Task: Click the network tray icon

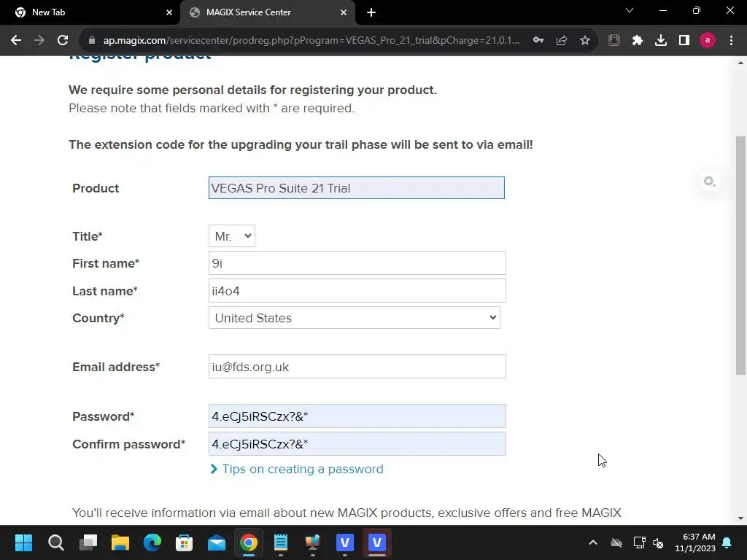Action: (639, 542)
